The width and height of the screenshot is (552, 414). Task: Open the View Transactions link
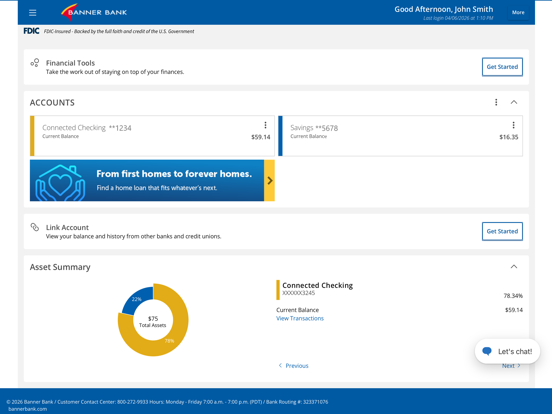(x=300, y=318)
